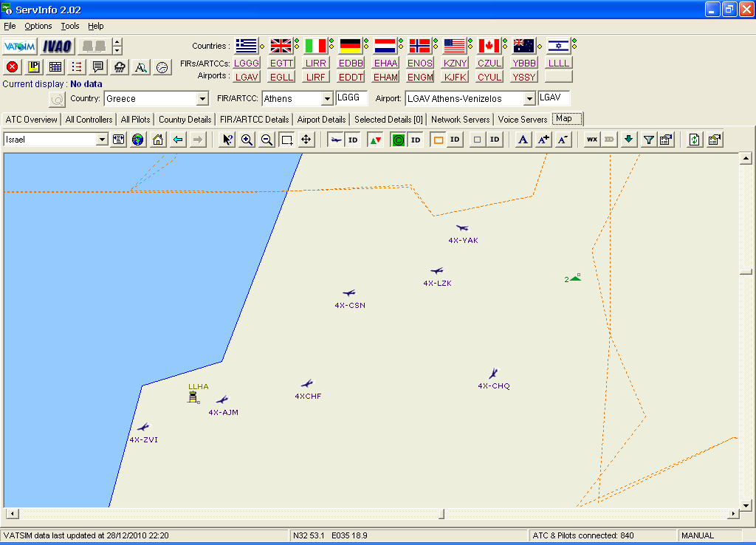
Task: Click the home map view icon
Action: (x=157, y=140)
